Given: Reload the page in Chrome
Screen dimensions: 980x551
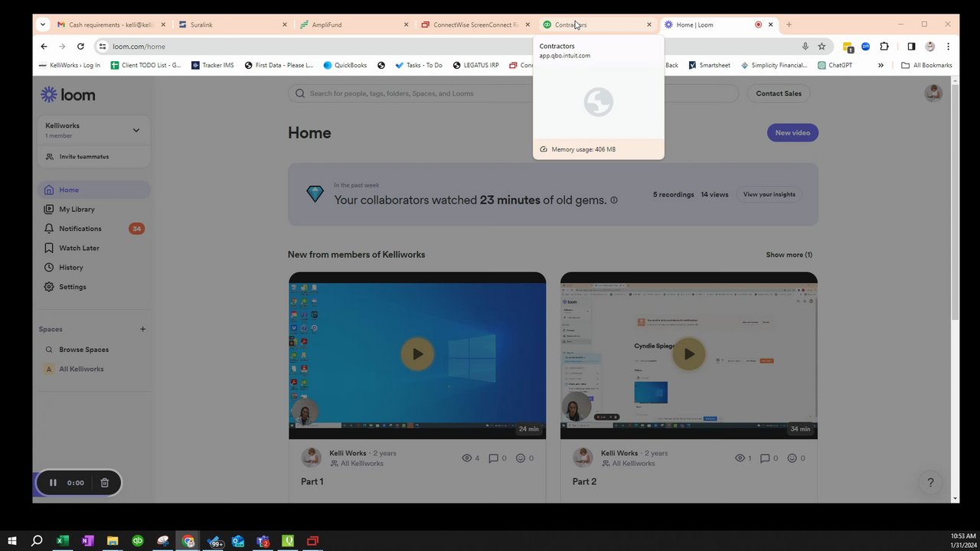Looking at the screenshot, I should (x=80, y=46).
